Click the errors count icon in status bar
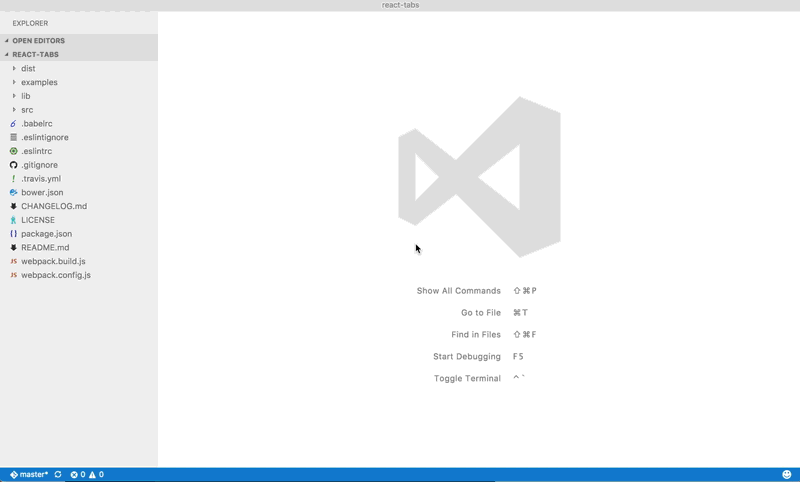 74,474
